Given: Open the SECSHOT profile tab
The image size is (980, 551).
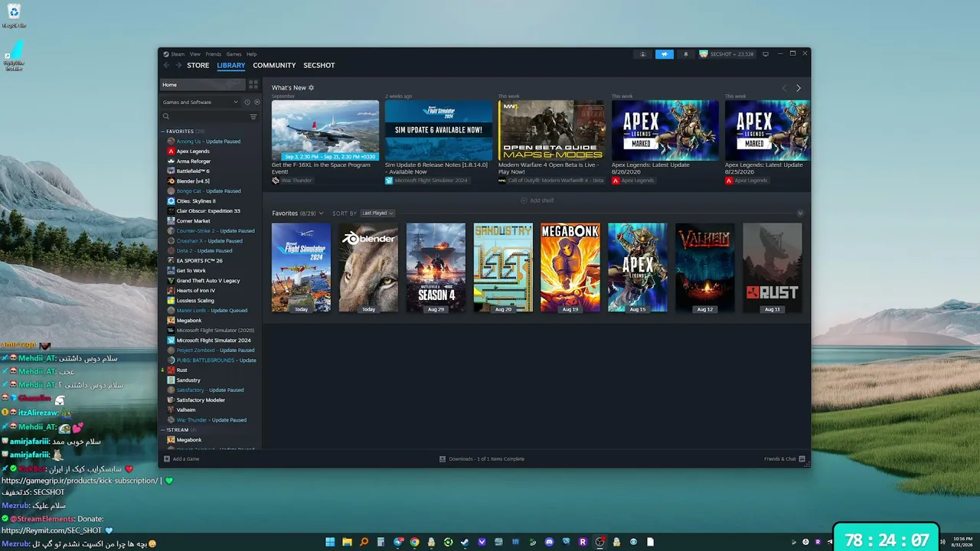Looking at the screenshot, I should [x=319, y=66].
